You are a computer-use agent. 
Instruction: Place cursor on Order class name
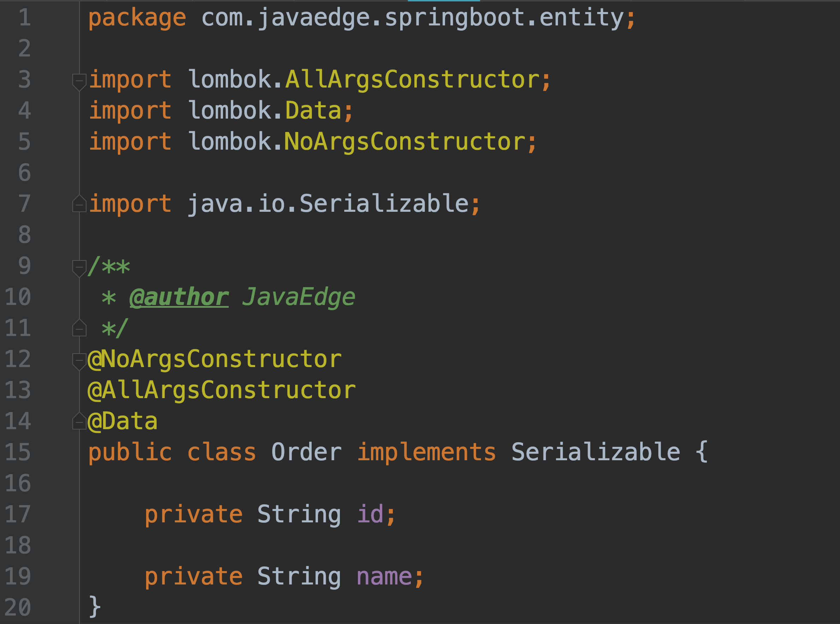[306, 452]
